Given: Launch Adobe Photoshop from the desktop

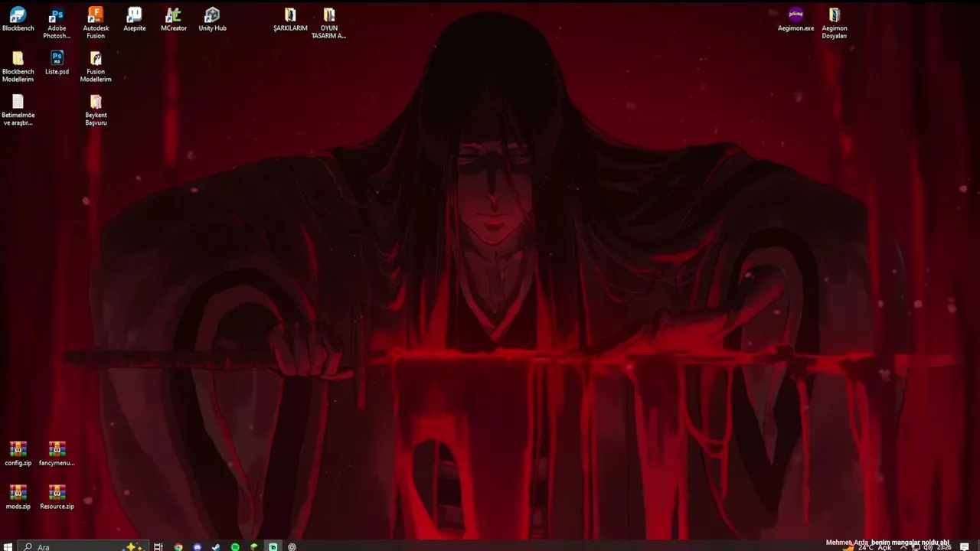Looking at the screenshot, I should [x=57, y=23].
